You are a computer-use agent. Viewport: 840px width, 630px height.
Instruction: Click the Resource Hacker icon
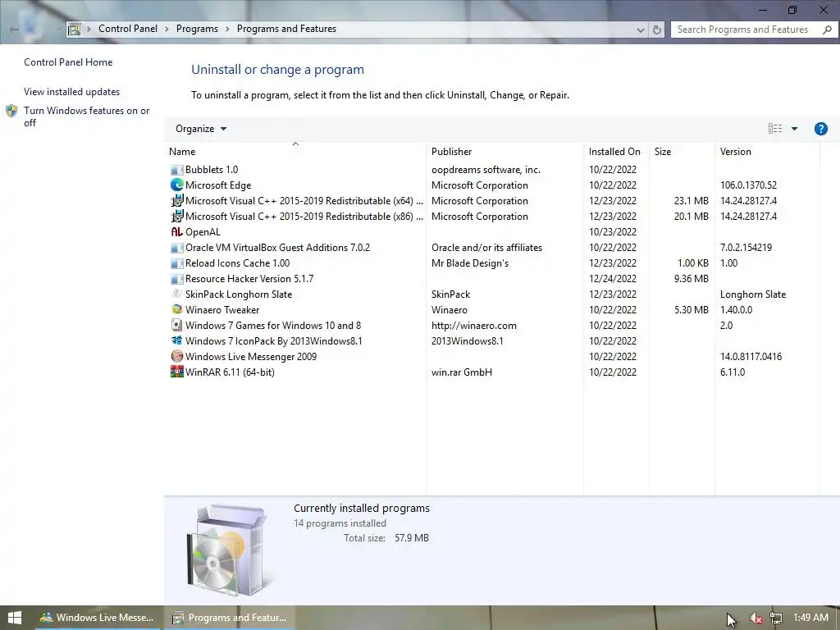point(177,279)
